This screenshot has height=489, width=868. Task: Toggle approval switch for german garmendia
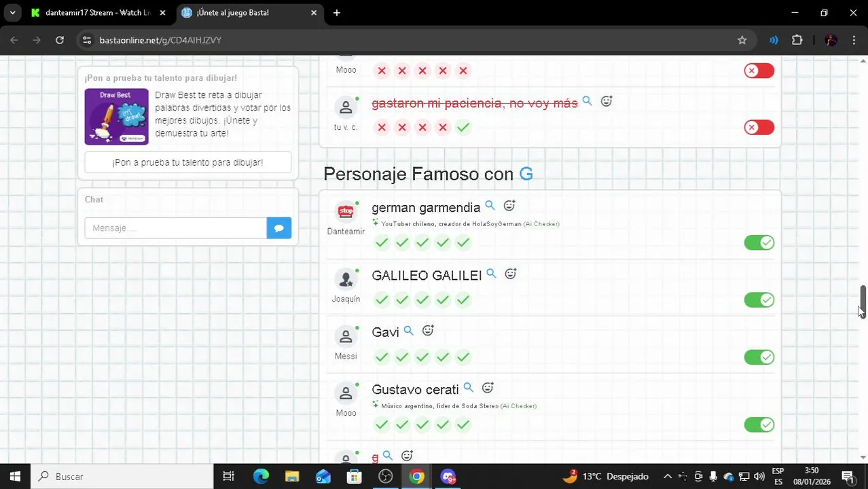click(x=759, y=242)
